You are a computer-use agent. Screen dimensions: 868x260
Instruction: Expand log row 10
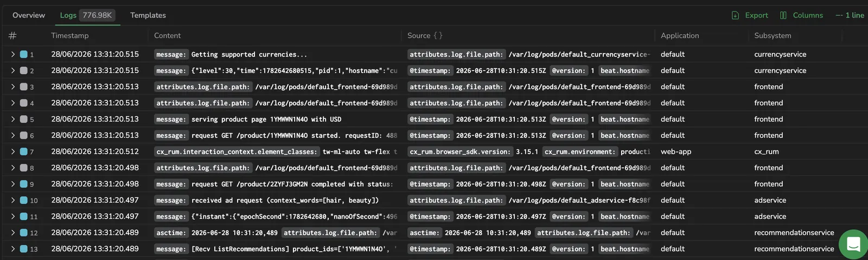tap(12, 200)
